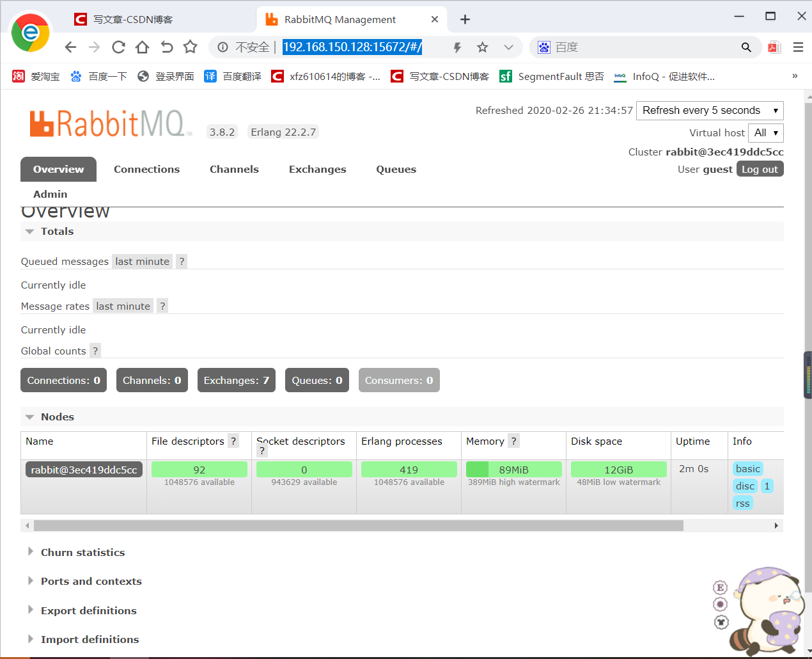Select the Overview tab
This screenshot has width=812, height=659.
pyautogui.click(x=58, y=169)
